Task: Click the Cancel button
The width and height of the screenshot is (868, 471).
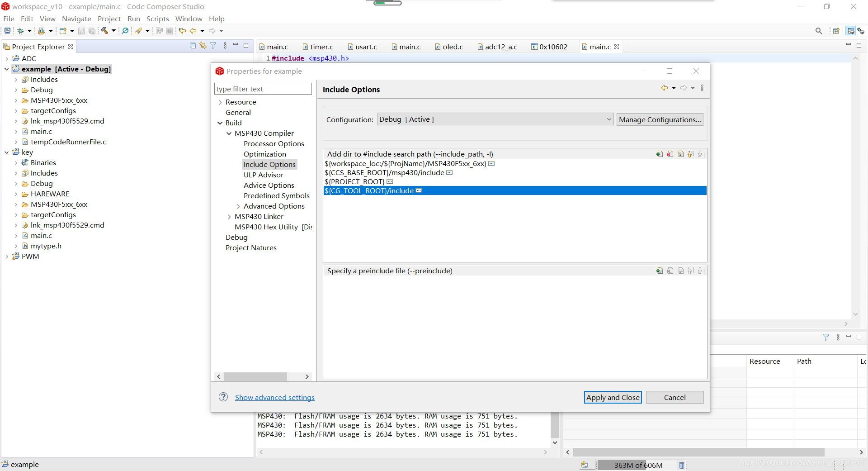Action: point(675,397)
